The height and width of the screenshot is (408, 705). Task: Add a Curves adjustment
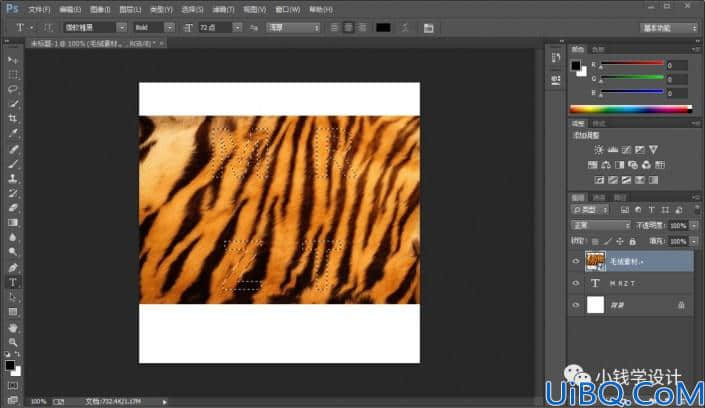pos(626,150)
